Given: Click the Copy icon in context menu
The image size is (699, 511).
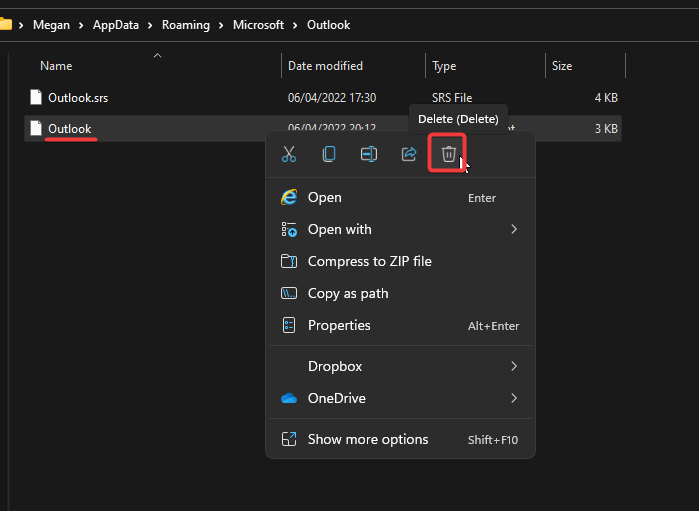Looking at the screenshot, I should (329, 154).
